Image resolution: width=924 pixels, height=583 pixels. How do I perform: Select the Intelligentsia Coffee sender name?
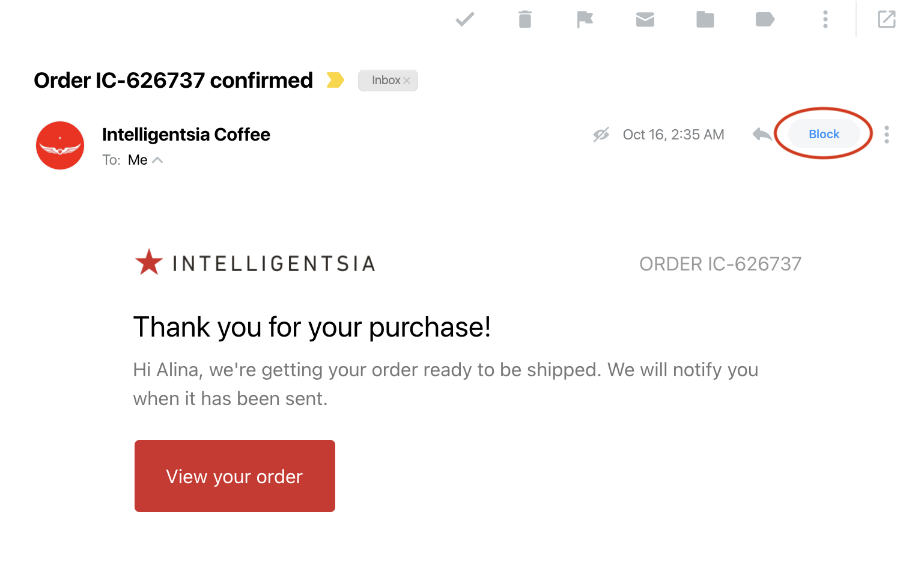(186, 135)
